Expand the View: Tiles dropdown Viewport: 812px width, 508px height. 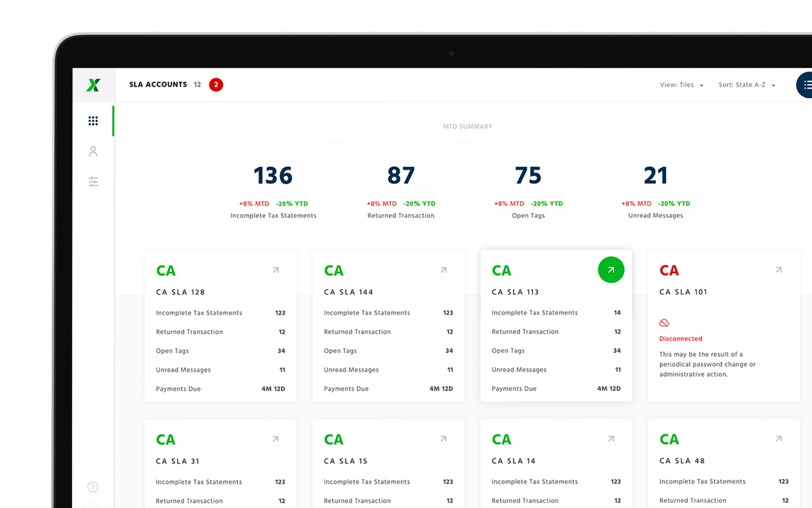(681, 85)
